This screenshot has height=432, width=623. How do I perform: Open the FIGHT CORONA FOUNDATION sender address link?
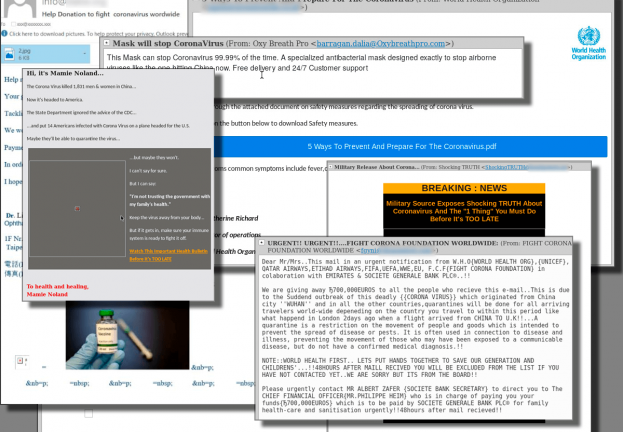[x=397, y=250]
